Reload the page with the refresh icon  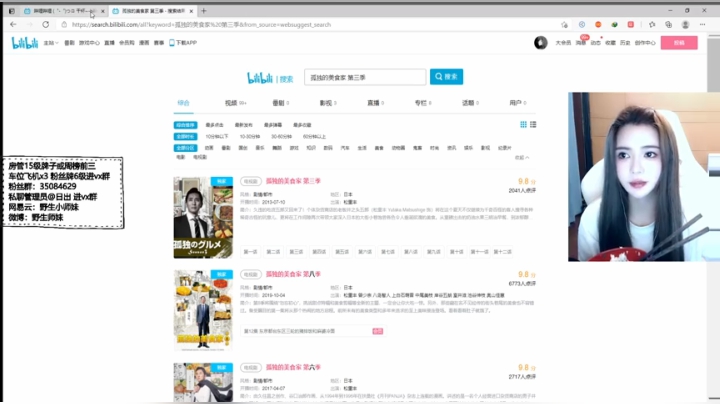coord(45,24)
